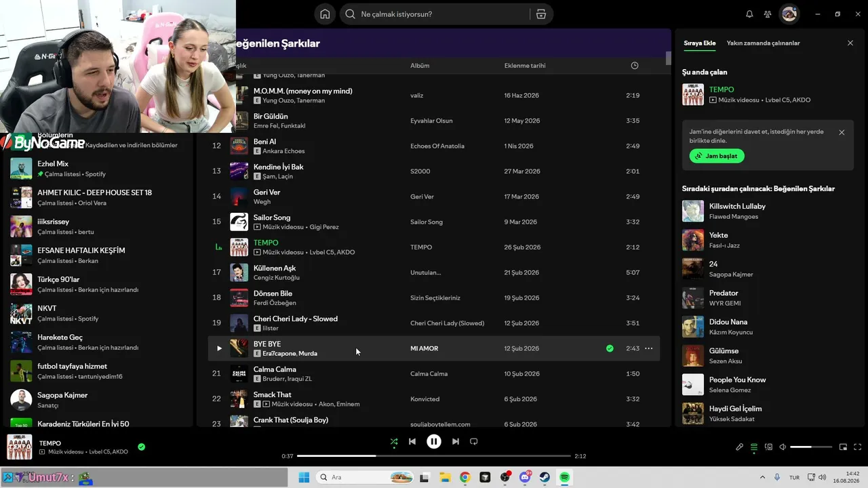The height and width of the screenshot is (488, 868).
Task: Open the miniplayer icon
Action: [844, 447]
